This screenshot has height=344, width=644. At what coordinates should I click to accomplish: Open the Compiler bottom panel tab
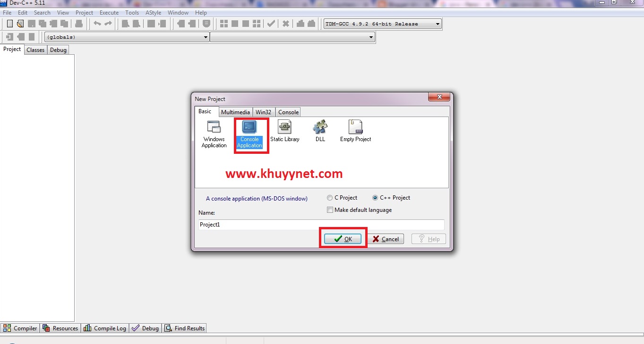20,328
